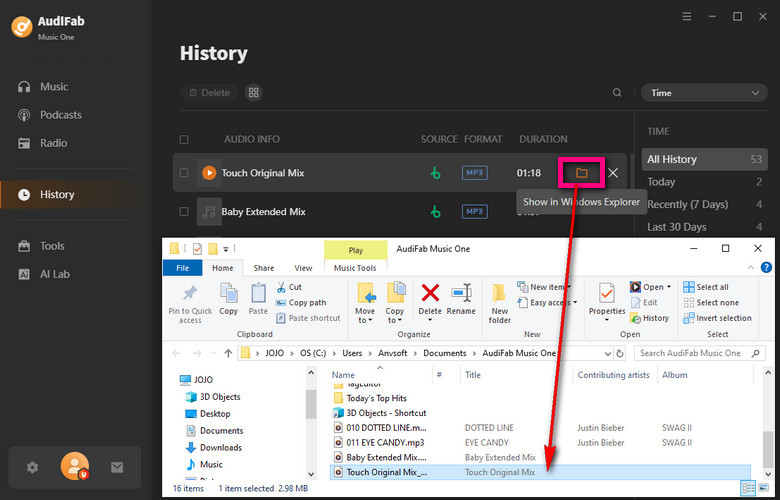Viewport: 780px width, 500px height.
Task: Tick the select-all checkbox in history header
Action: click(184, 139)
